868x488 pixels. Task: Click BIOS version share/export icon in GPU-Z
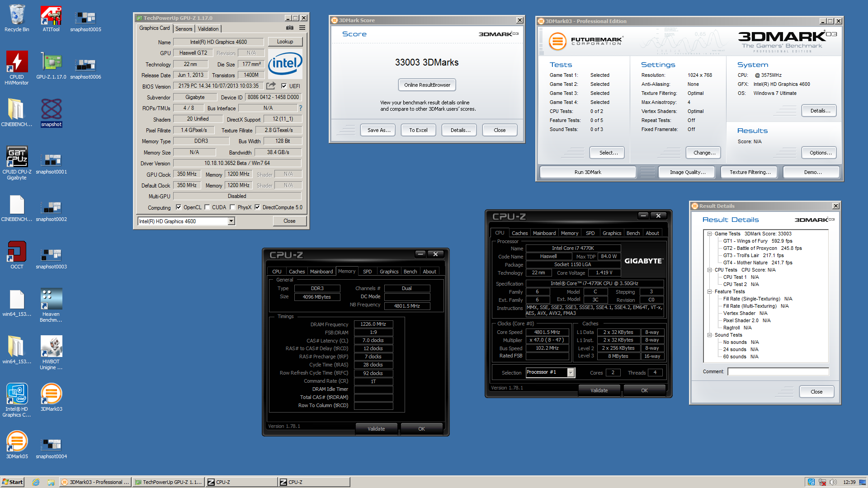271,86
